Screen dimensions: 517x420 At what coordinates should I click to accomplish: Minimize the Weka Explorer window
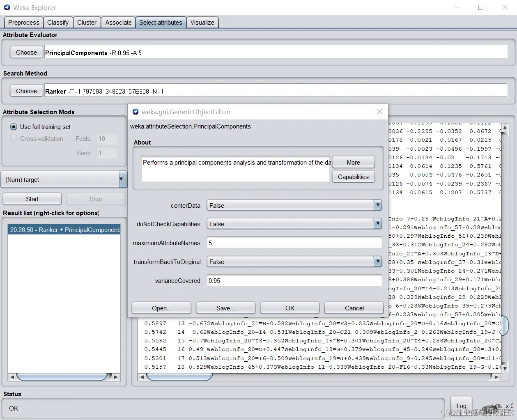click(x=457, y=7)
